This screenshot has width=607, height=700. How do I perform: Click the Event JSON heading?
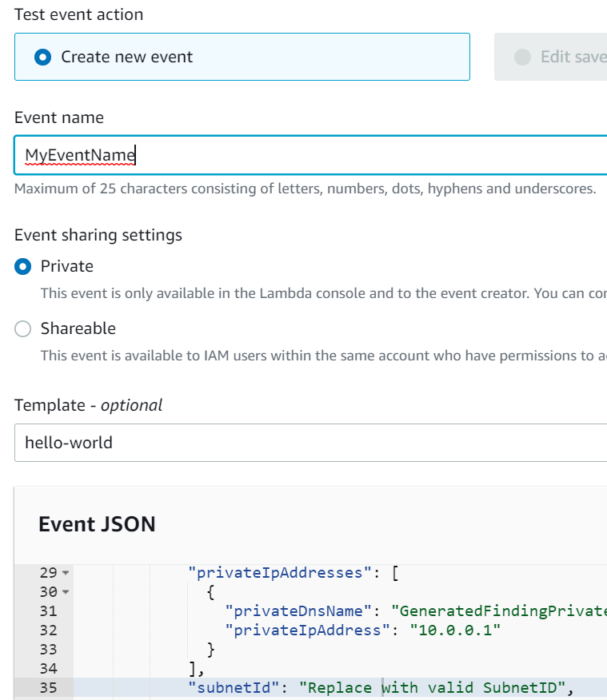click(97, 524)
